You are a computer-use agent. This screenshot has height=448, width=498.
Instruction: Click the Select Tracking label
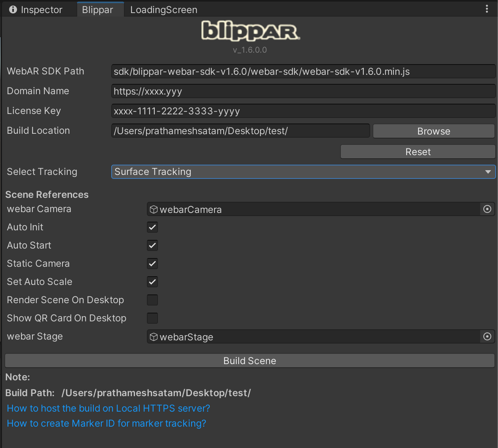[42, 171]
